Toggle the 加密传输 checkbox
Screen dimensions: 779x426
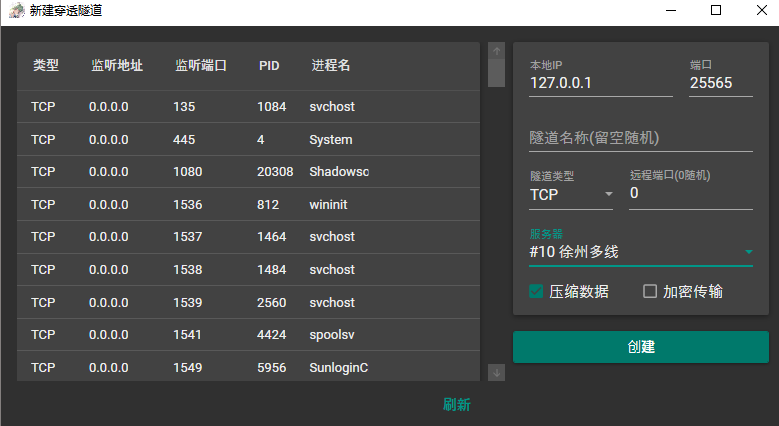tap(650, 291)
